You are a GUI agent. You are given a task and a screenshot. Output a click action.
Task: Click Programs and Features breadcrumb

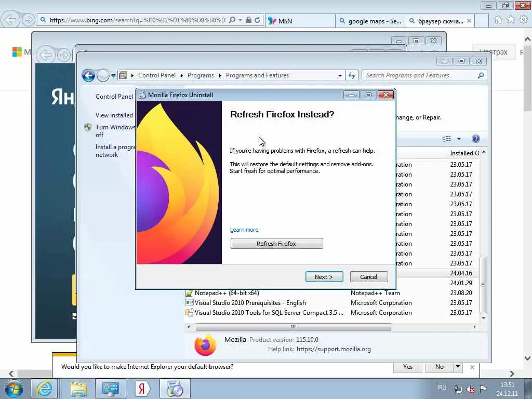click(x=257, y=75)
